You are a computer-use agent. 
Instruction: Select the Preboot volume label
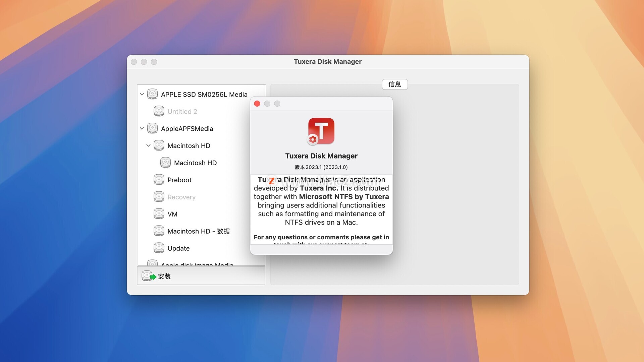click(179, 180)
